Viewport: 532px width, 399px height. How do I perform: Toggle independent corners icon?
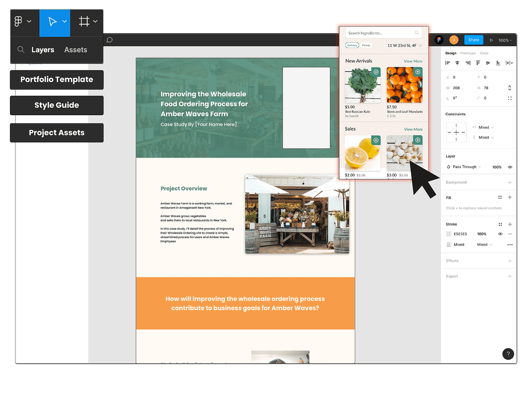[x=510, y=98]
